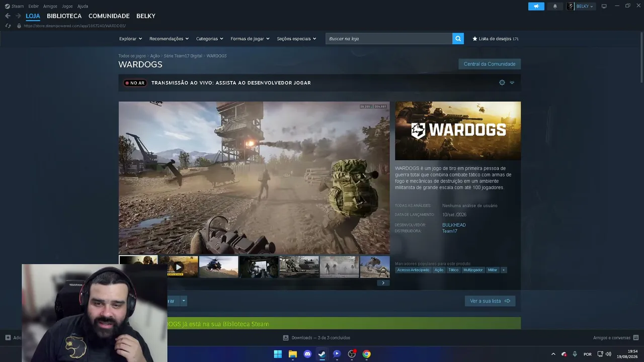
Task: Switch to the BIBLIOTECA tab
Action: [64, 16]
